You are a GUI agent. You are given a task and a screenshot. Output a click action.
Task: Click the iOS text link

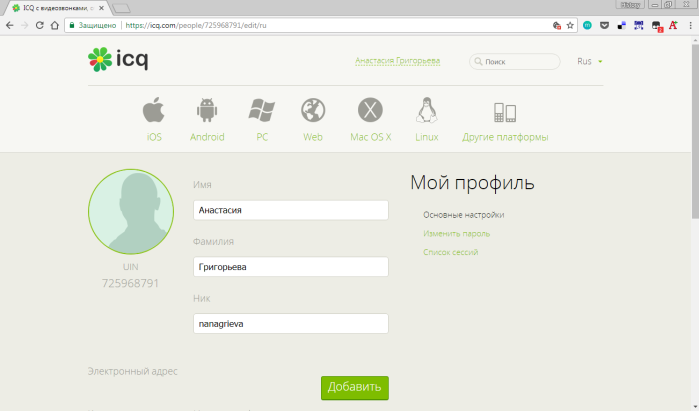tap(154, 137)
